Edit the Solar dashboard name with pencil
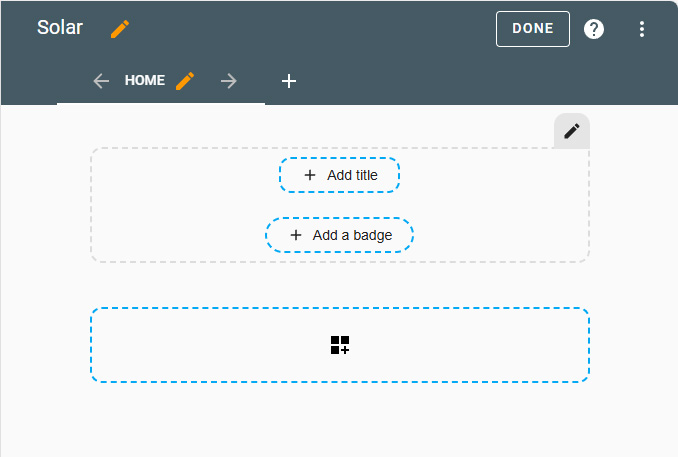 (x=120, y=29)
